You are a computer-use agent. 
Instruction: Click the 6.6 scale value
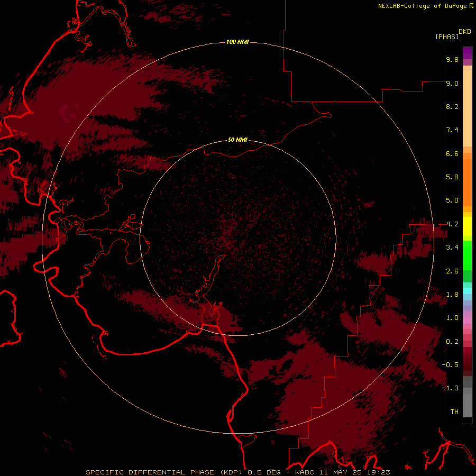(452, 153)
